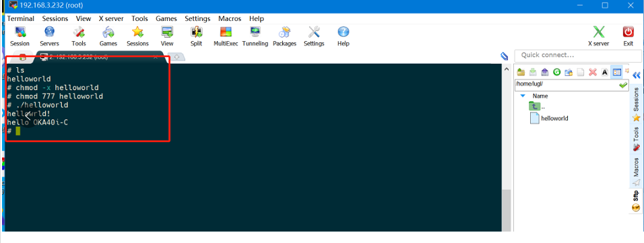The height and width of the screenshot is (243, 644).
Task: Open the Servers toolbar icon
Action: [x=49, y=36]
